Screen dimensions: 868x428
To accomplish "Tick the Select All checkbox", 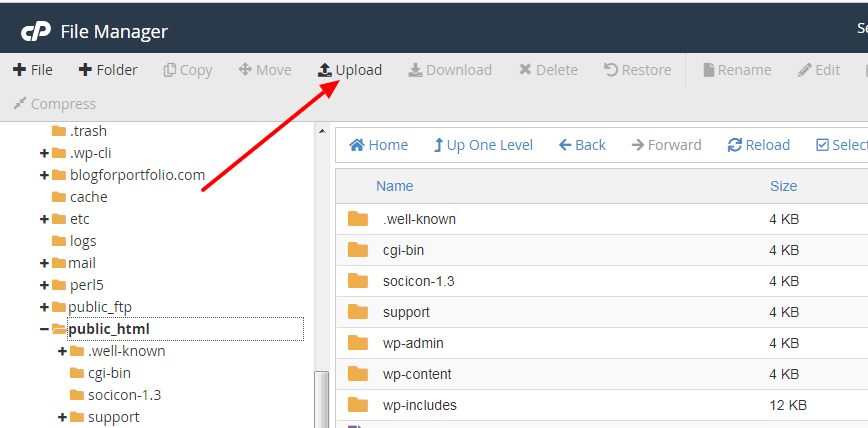I will pyautogui.click(x=823, y=145).
